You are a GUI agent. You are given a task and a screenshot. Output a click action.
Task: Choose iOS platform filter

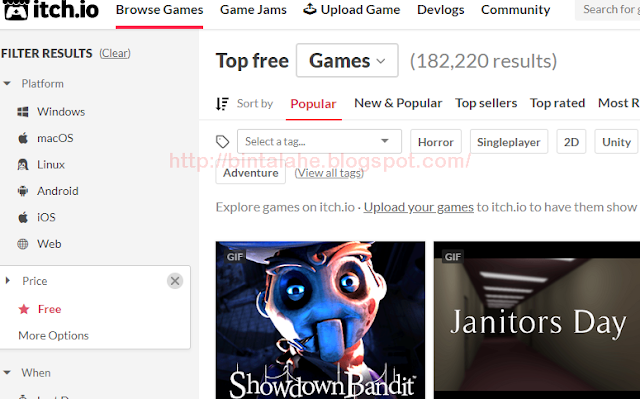[x=46, y=217]
